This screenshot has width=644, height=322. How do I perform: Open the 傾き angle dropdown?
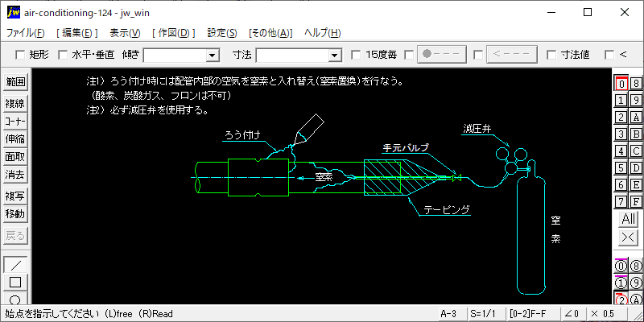[213, 55]
